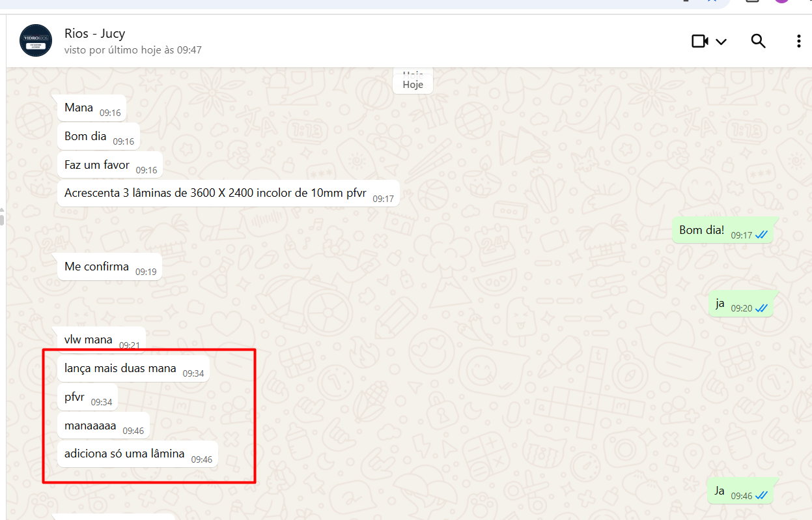Click the blue double check on 'Bom dia!' message

761,235
